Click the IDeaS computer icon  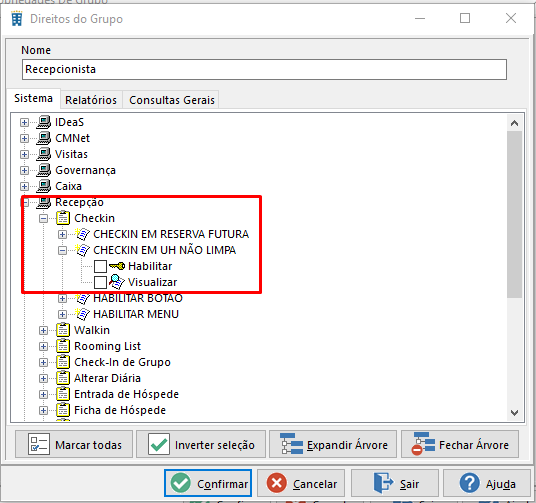(x=44, y=122)
